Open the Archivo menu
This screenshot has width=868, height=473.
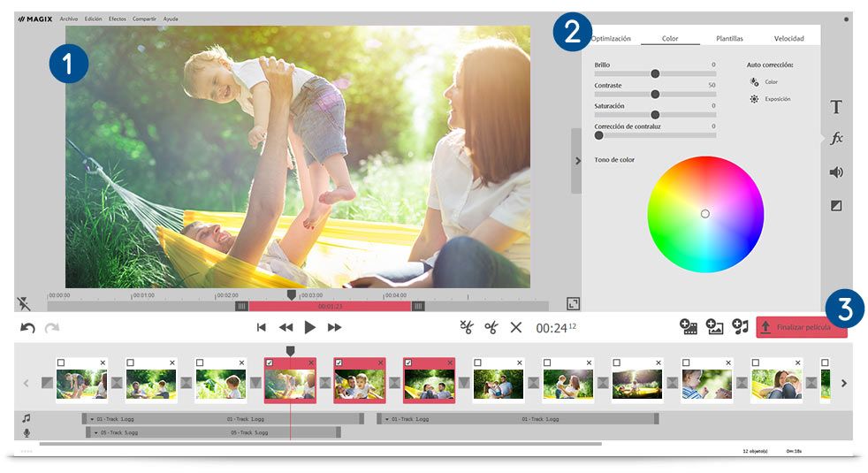point(69,19)
